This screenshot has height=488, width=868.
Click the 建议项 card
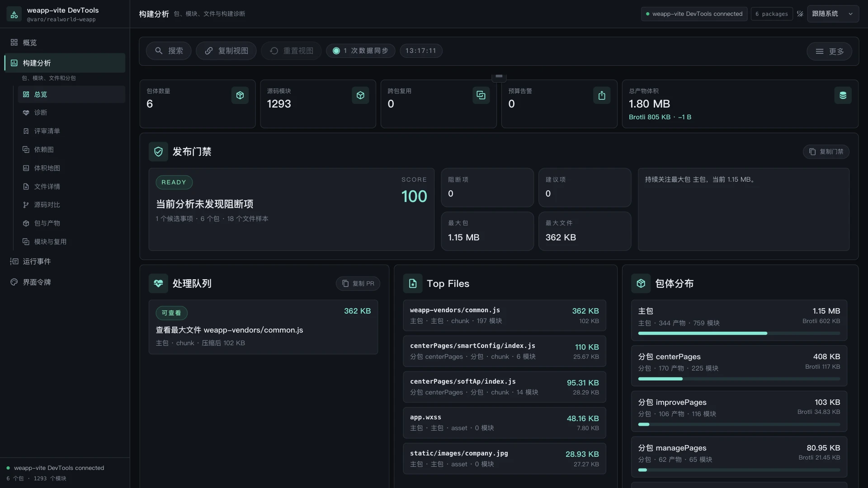click(x=585, y=188)
